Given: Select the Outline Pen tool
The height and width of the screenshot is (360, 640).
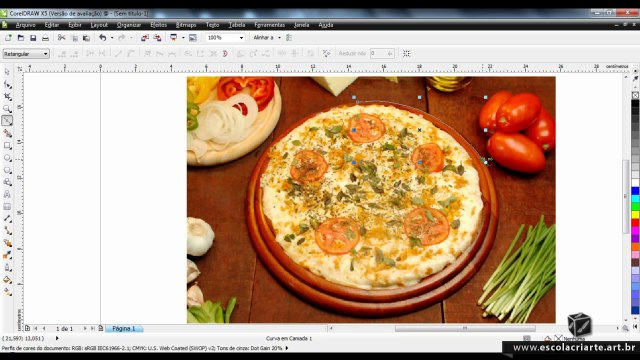Looking at the screenshot, I should click(7, 267).
